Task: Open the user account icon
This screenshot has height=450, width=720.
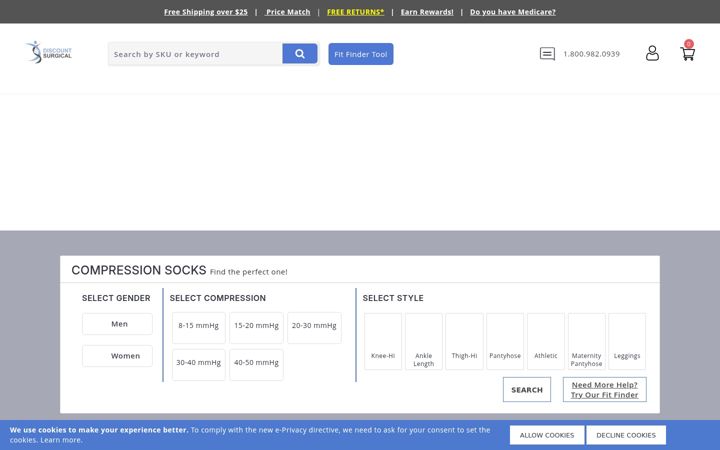Action: 652,53
